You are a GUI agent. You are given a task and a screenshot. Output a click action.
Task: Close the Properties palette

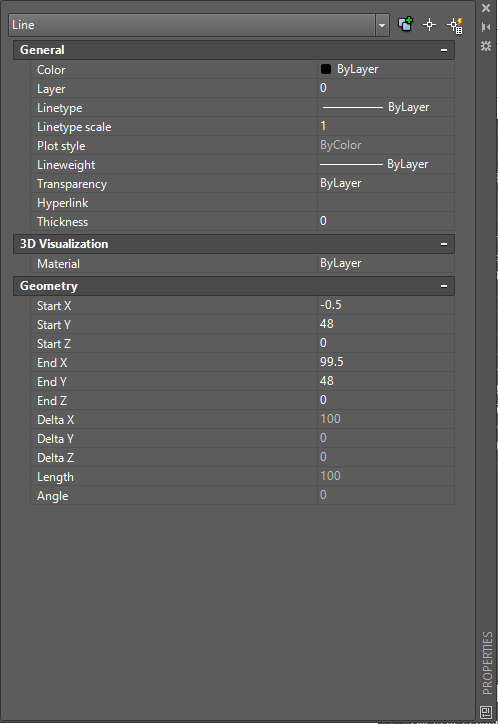(x=486, y=8)
